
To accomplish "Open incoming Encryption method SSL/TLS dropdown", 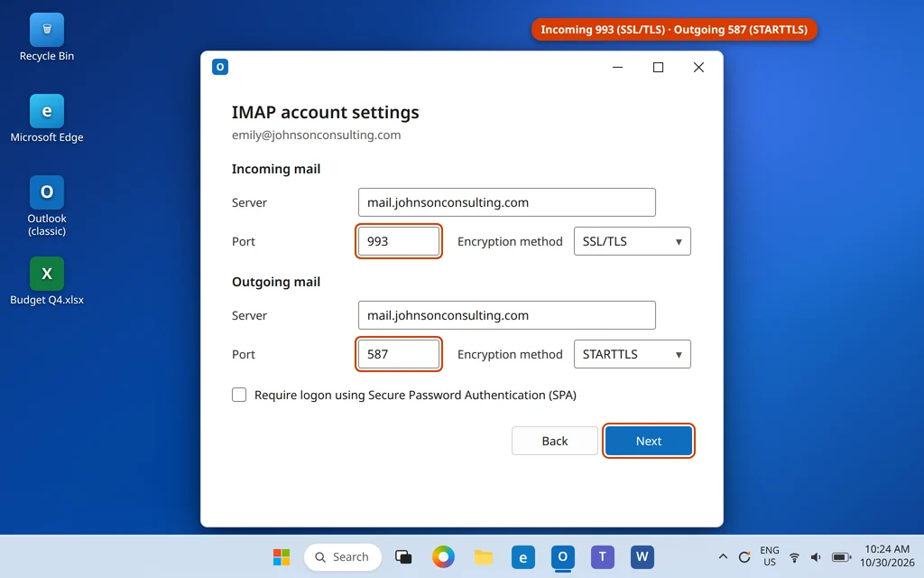I will [x=633, y=241].
